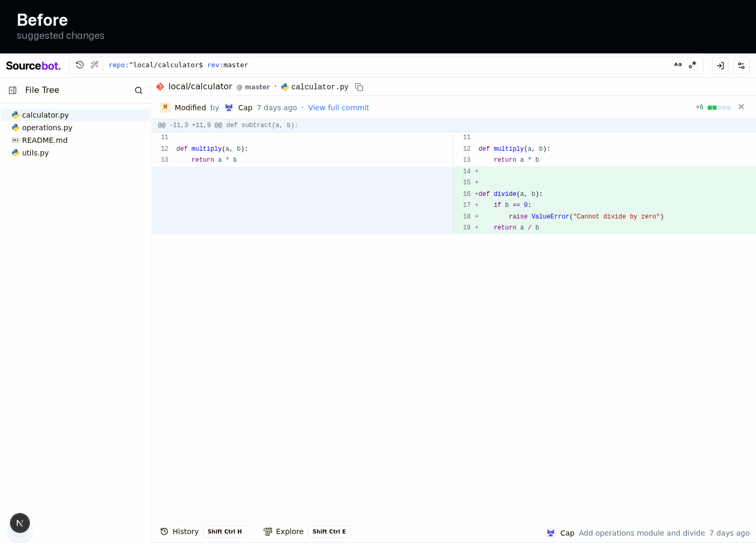
Task: Click added line 16 def divide
Action: [605, 194]
